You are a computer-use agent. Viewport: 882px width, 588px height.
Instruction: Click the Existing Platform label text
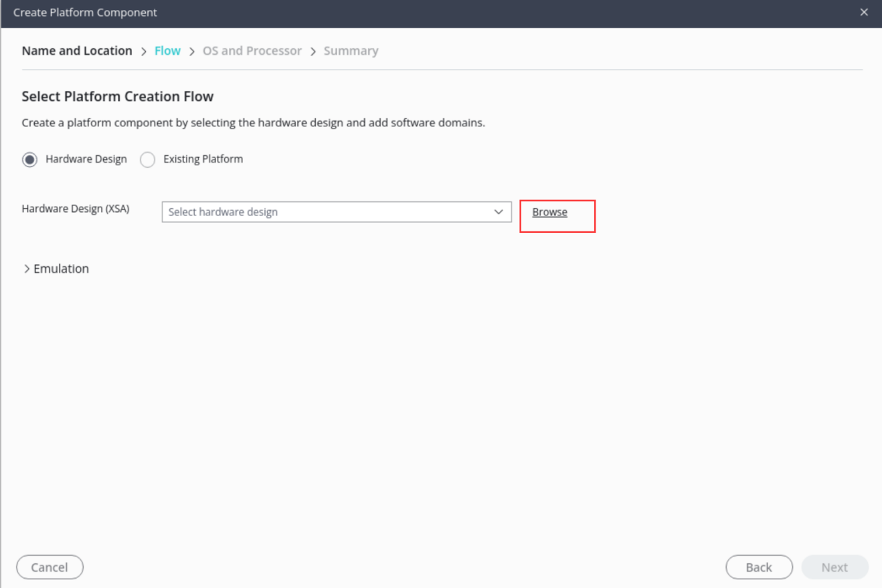pyautogui.click(x=203, y=159)
